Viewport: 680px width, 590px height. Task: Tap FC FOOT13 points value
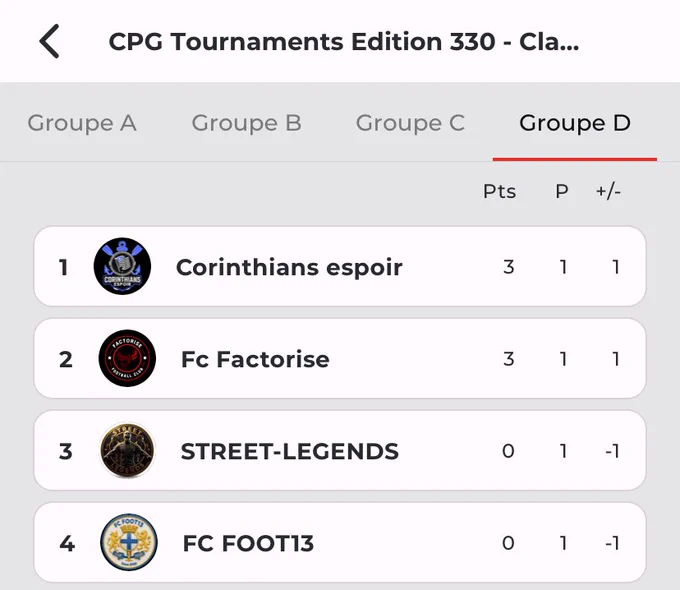point(508,543)
